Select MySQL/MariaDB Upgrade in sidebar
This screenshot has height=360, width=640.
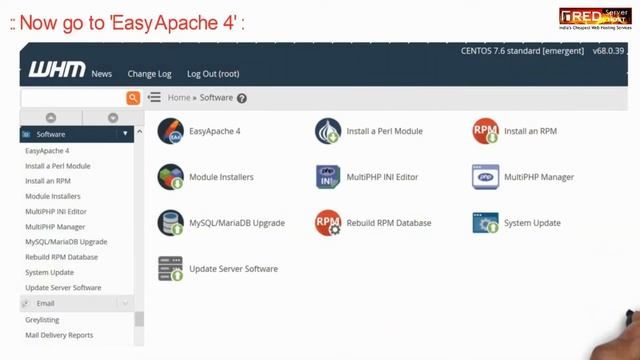pyautogui.click(x=66, y=242)
